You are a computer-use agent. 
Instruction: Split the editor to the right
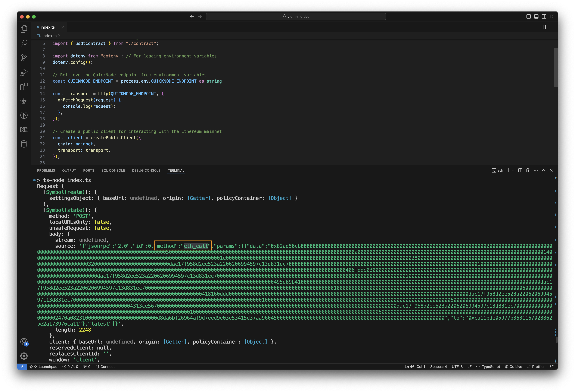click(x=544, y=27)
